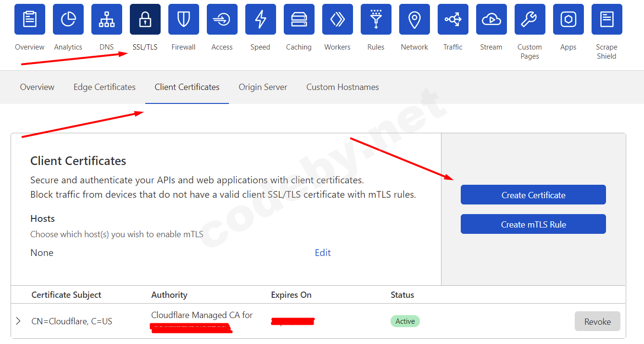The image size is (644, 344).
Task: Open the Scrape Shield document icon
Action: pyautogui.click(x=607, y=19)
